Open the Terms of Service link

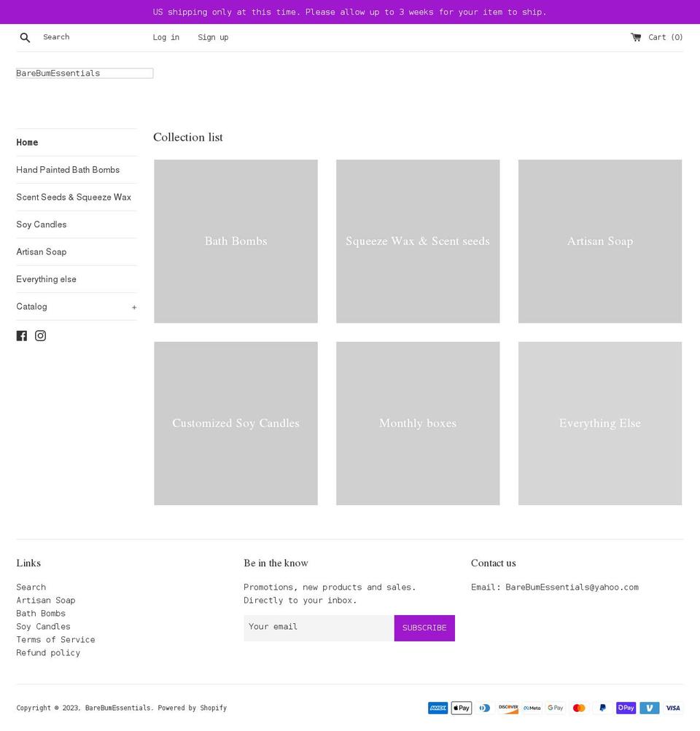[x=55, y=640]
